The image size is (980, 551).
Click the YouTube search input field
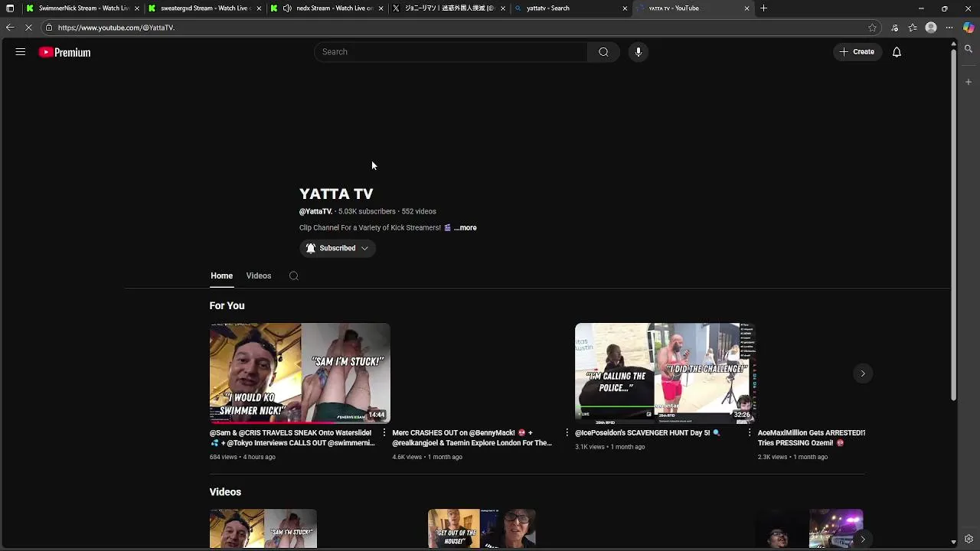451,52
